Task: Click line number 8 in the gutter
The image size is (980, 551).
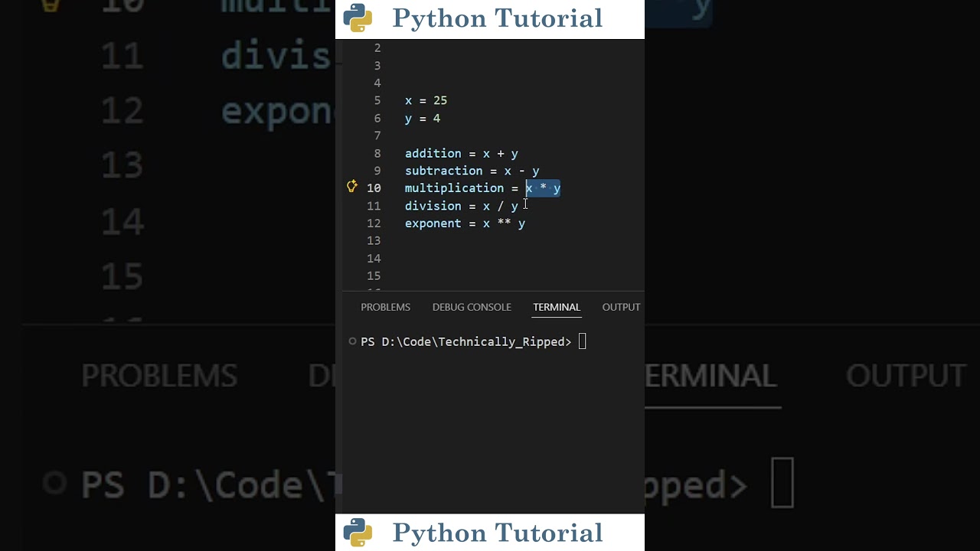Action: click(x=377, y=153)
